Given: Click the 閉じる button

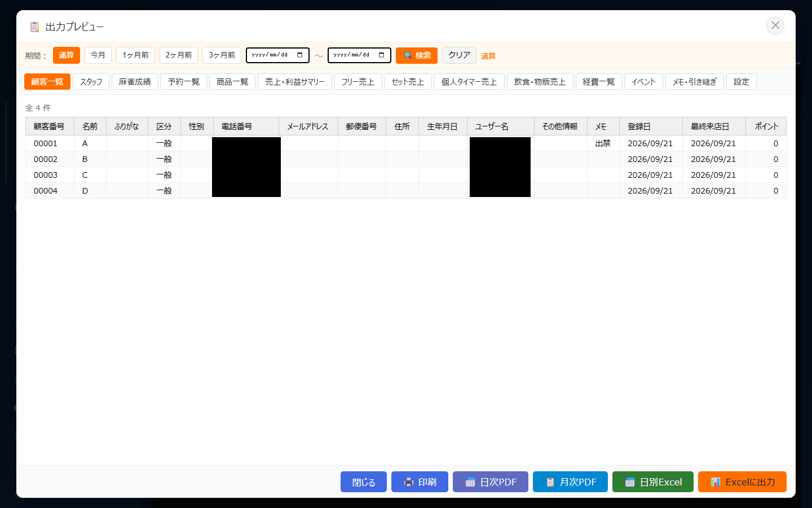Looking at the screenshot, I should (364, 482).
